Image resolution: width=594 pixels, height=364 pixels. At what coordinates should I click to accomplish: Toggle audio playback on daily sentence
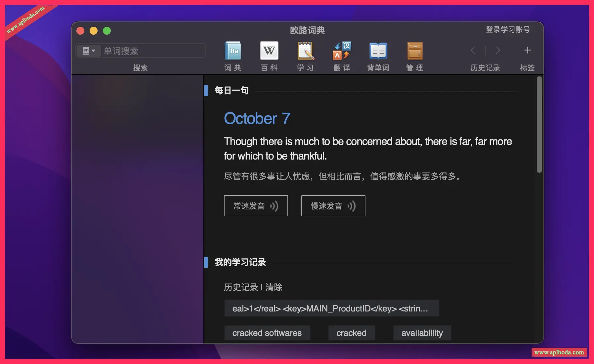point(274,206)
